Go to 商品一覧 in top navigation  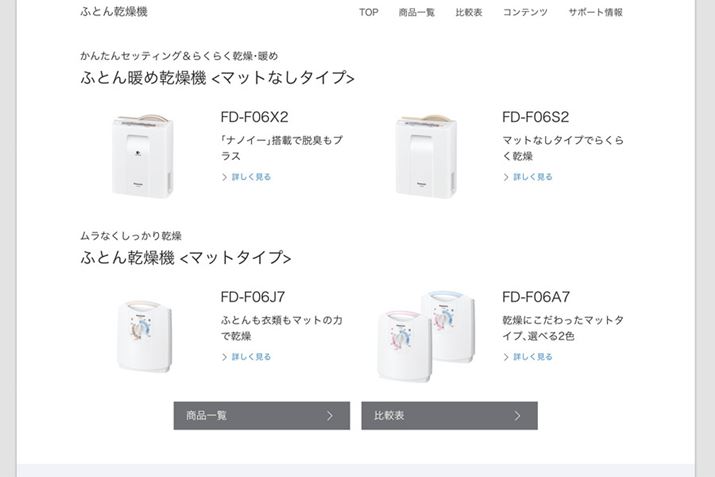point(416,13)
